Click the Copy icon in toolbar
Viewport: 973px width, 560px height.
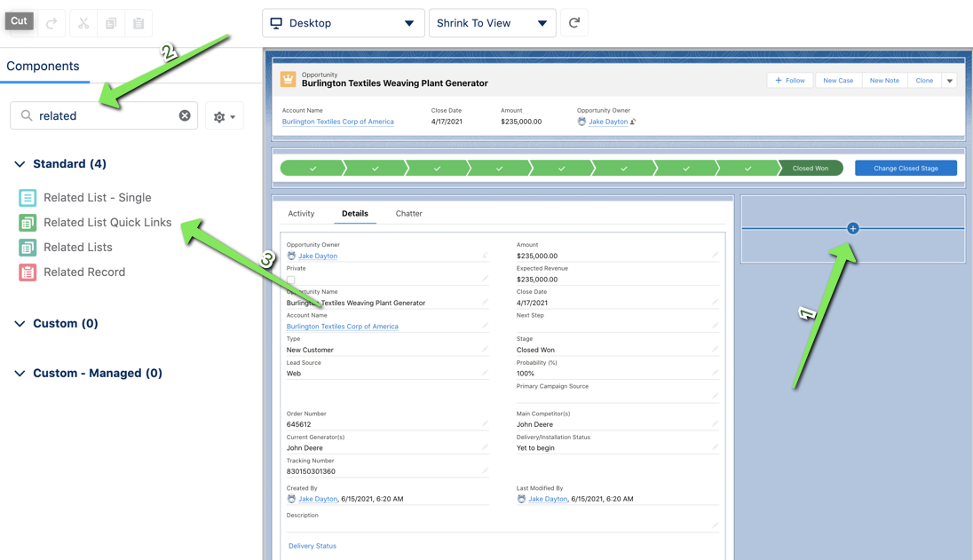pos(111,24)
